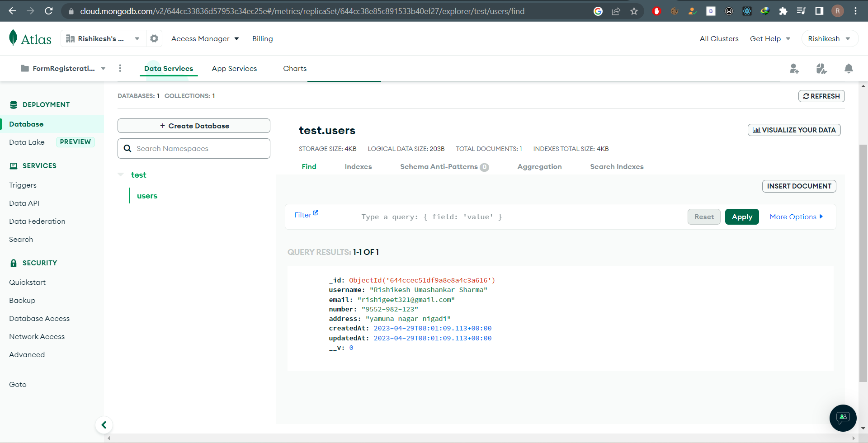
Task: Reload the browser page
Action: tap(49, 11)
